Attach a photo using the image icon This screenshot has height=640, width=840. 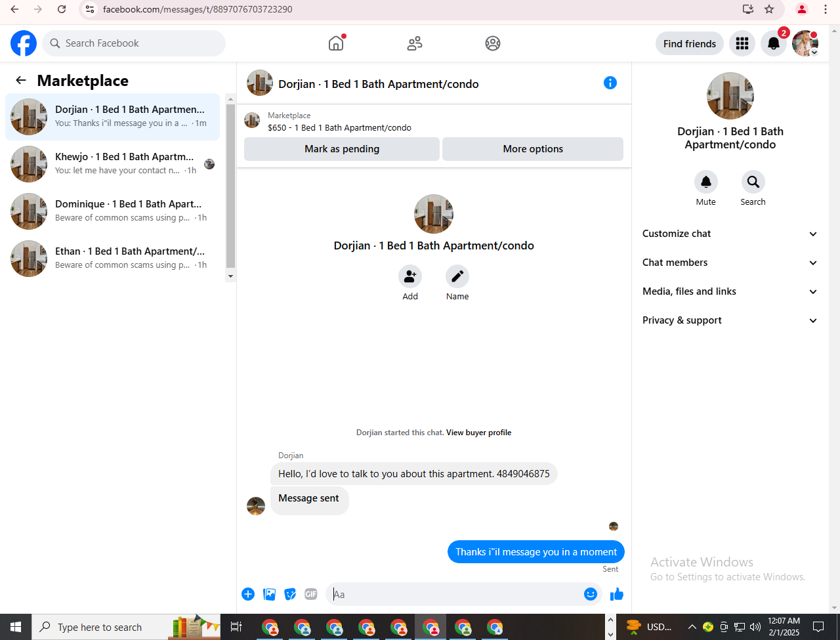pos(269,594)
